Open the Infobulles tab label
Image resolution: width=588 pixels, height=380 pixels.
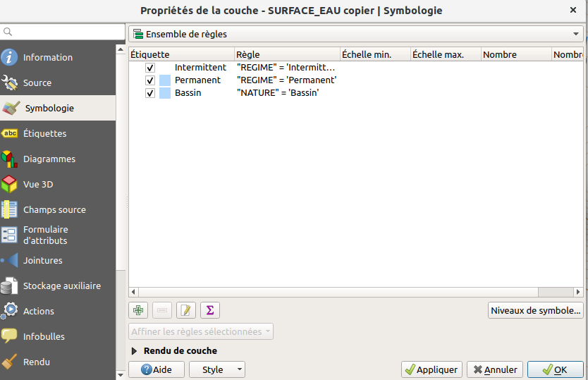pyautogui.click(x=44, y=336)
